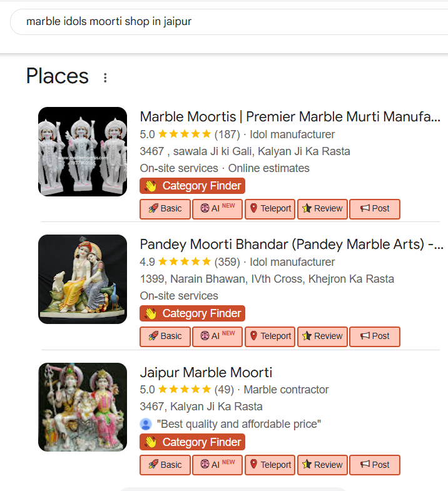Screen dimensions: 448x491
Task: Click the AI NEW button for Jaipur Marble Moorti
Action: pos(217,465)
